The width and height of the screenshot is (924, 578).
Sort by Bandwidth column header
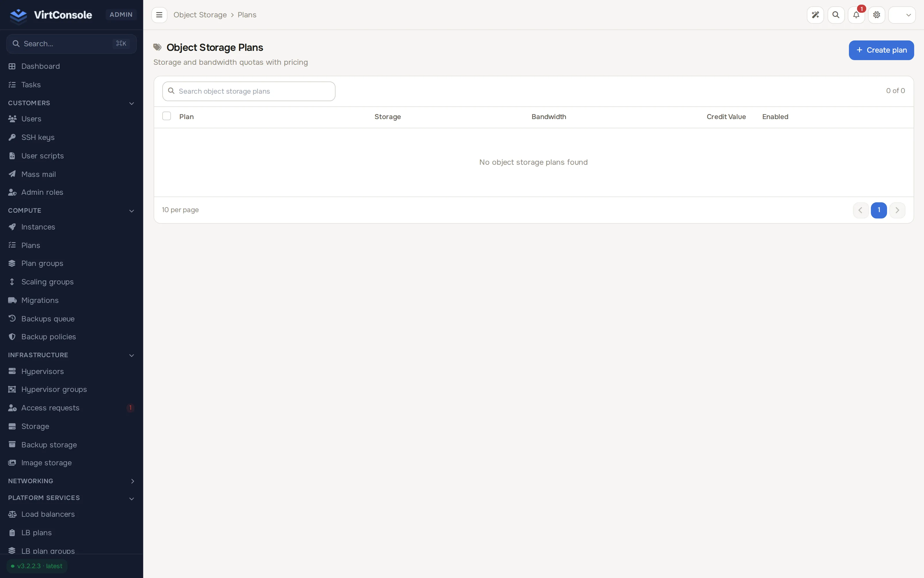click(549, 116)
